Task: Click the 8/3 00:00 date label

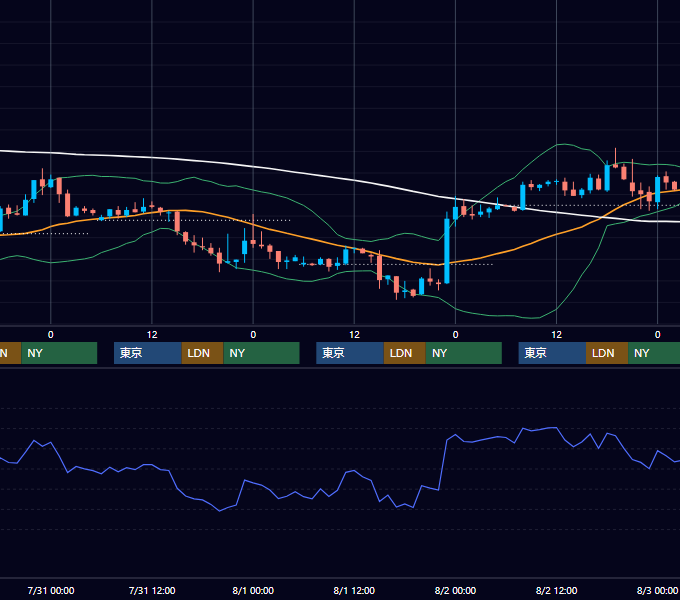Action: click(657, 590)
